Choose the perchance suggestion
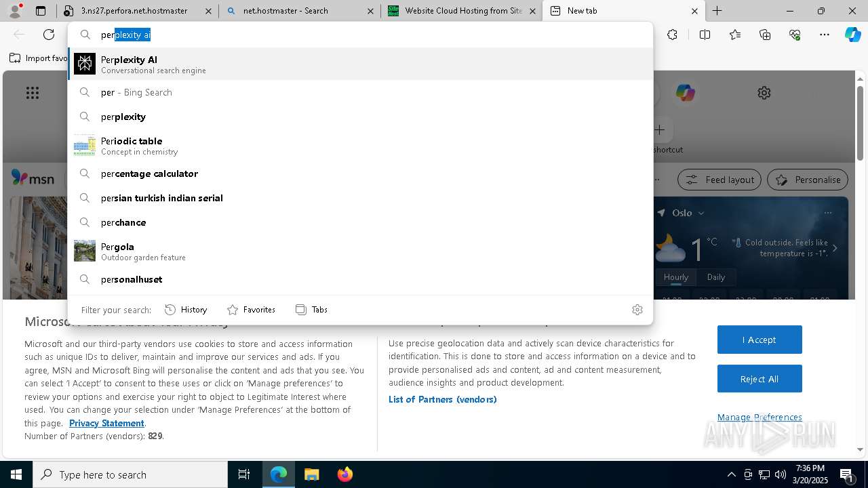868x488 pixels. pos(360,222)
